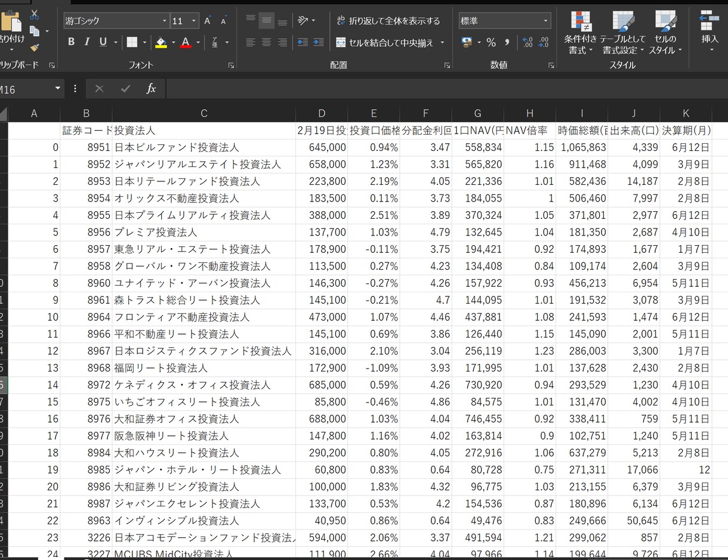This screenshot has width=728, height=560.
Task: Decrease font size with small A icon
Action: point(224,21)
